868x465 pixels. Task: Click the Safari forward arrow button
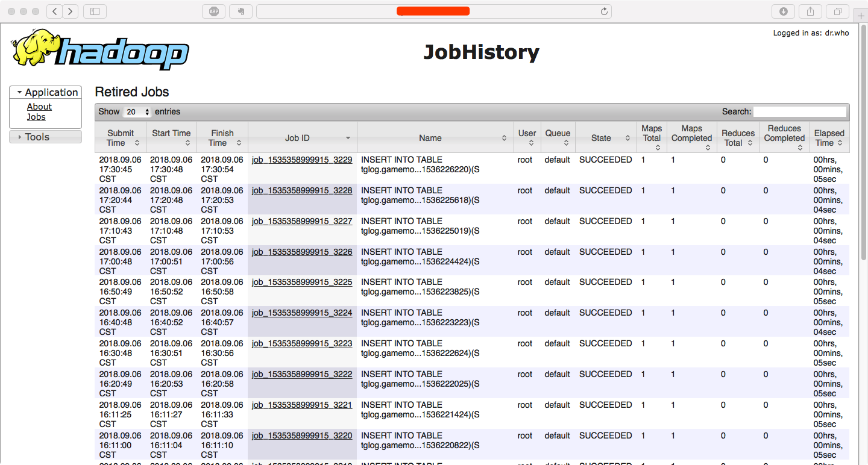click(x=71, y=11)
